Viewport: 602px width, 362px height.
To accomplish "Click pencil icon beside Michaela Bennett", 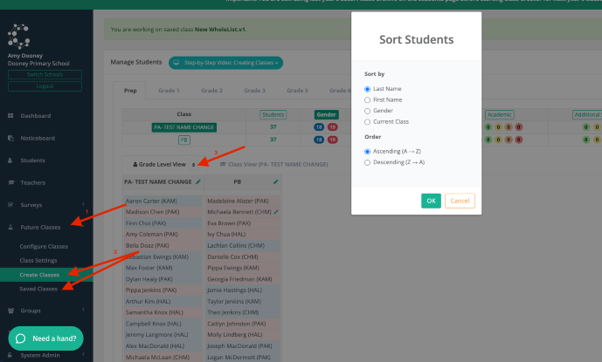I will [x=276, y=212].
